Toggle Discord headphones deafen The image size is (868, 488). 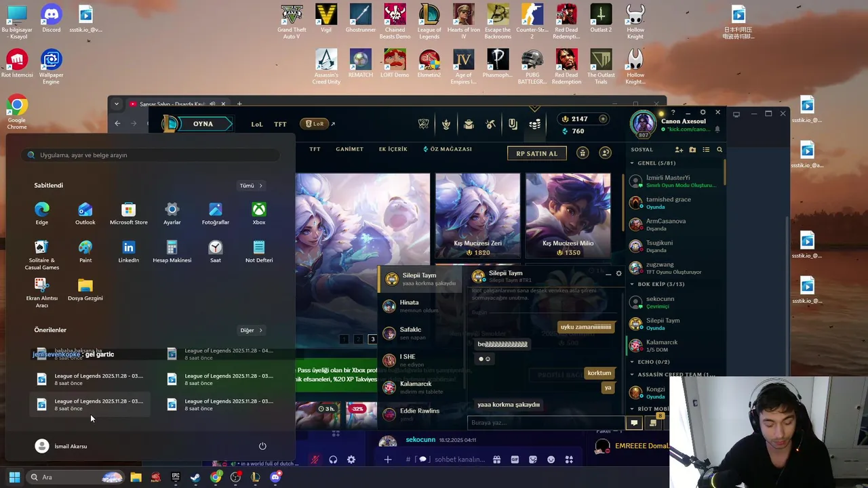[x=333, y=460]
